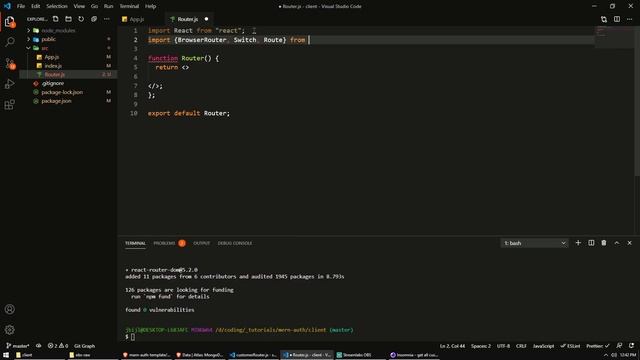Select the bash terminal dropdown

click(534, 243)
